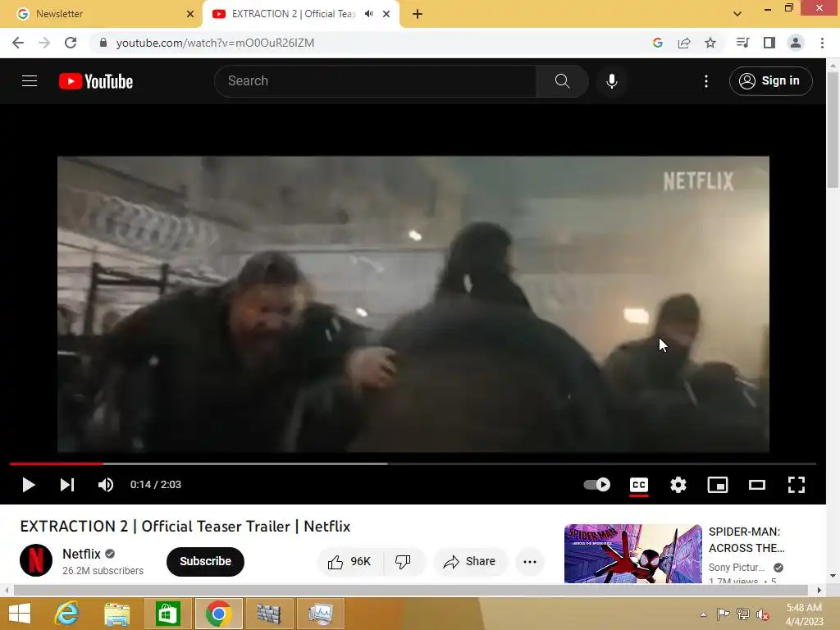This screenshot has height=630, width=840.
Task: Expand the tab search chevron
Action: tap(737, 14)
